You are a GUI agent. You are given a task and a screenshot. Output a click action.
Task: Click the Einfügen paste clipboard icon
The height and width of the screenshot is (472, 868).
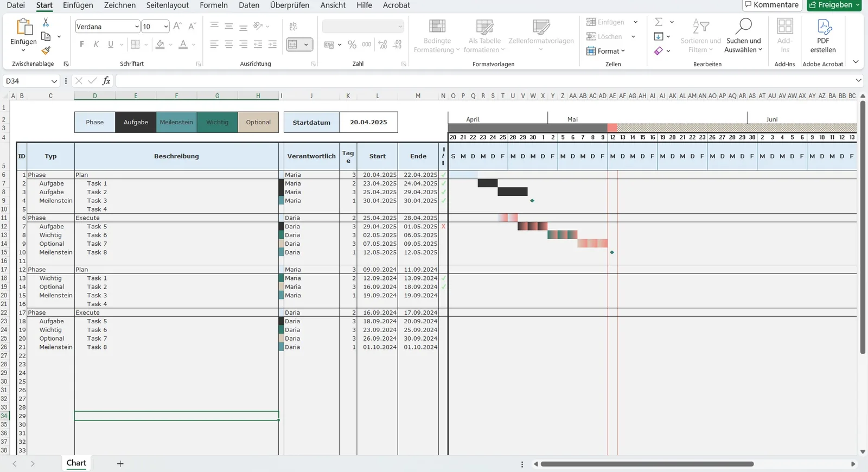pyautogui.click(x=23, y=27)
